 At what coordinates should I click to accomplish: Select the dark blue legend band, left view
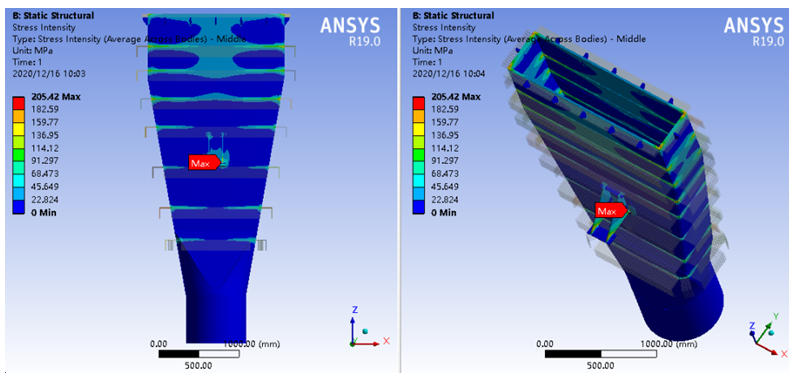[20, 206]
